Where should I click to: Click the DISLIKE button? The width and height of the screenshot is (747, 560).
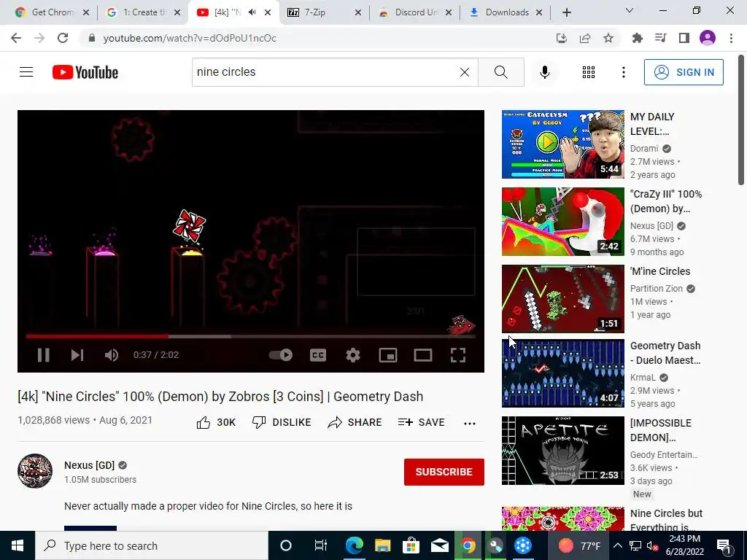point(282,422)
